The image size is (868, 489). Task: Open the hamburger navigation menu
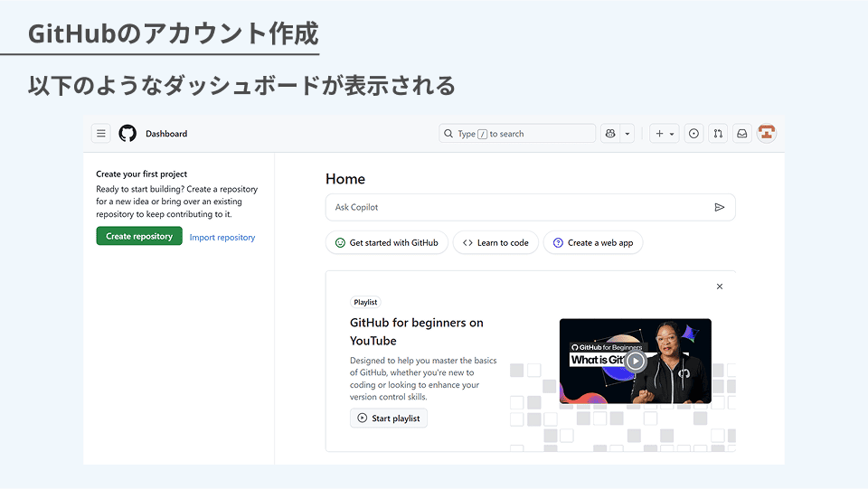(x=100, y=133)
